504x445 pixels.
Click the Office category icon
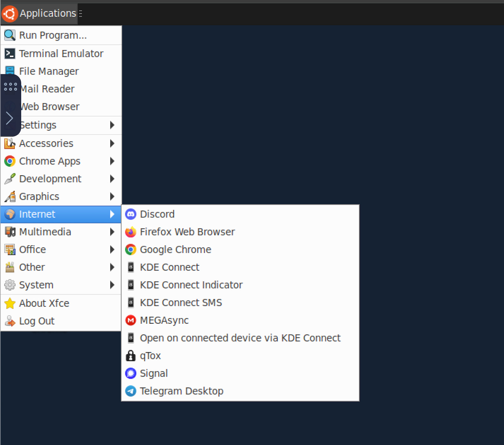coord(10,250)
